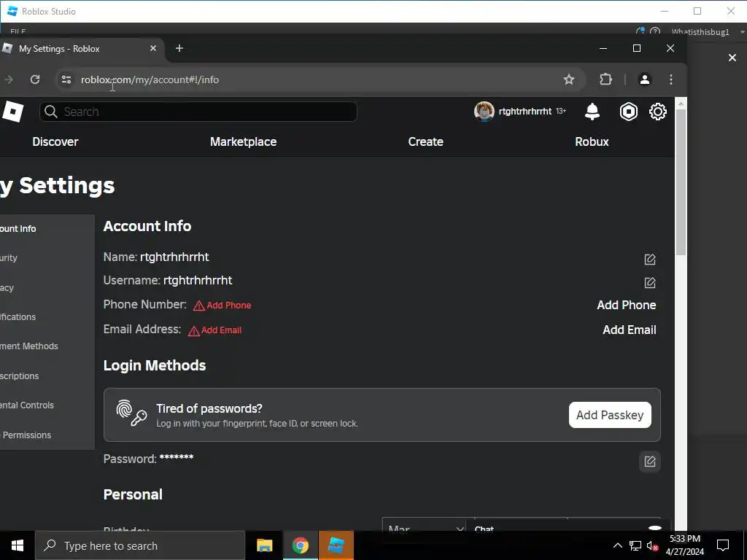The height and width of the screenshot is (560, 747).
Task: Select the App Permissions sidebar tab
Action: click(47, 435)
